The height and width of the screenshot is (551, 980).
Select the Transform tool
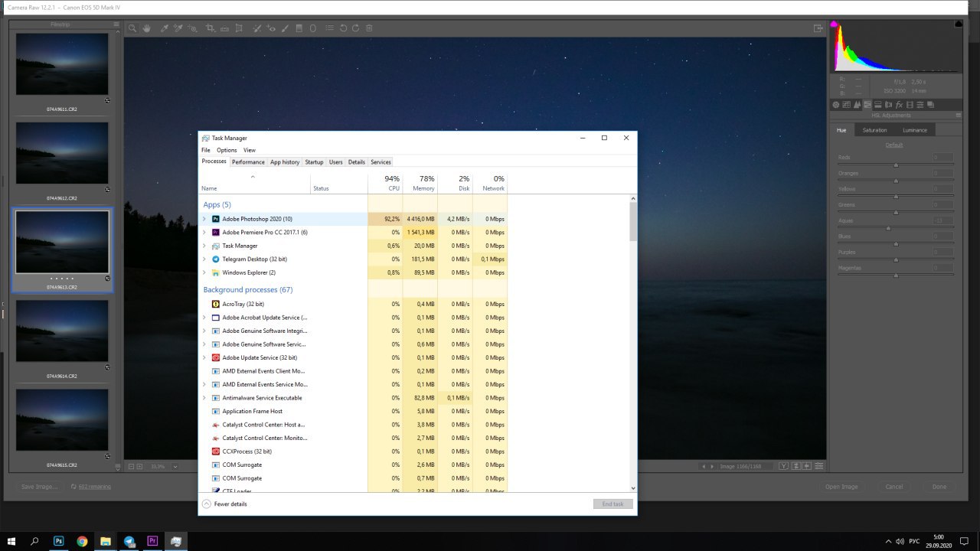click(x=239, y=28)
